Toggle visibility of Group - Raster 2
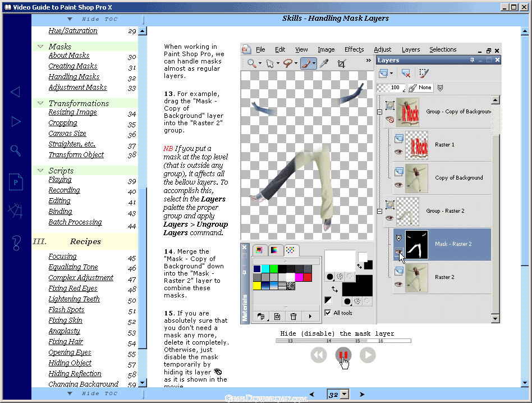532x403 pixels. point(389,218)
